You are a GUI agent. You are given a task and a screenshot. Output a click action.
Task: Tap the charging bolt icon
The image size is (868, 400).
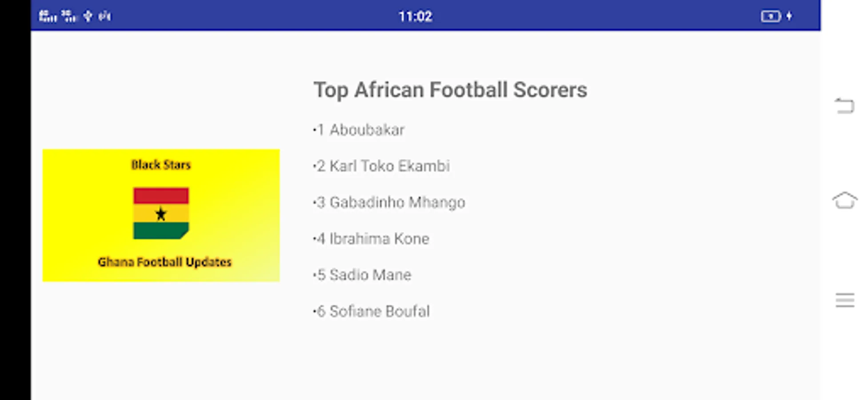789,16
